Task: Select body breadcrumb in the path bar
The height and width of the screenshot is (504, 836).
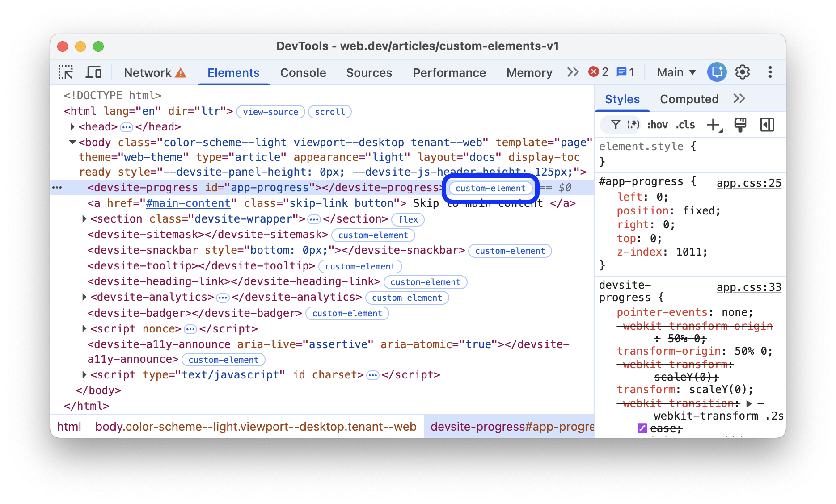Action: coord(256,427)
